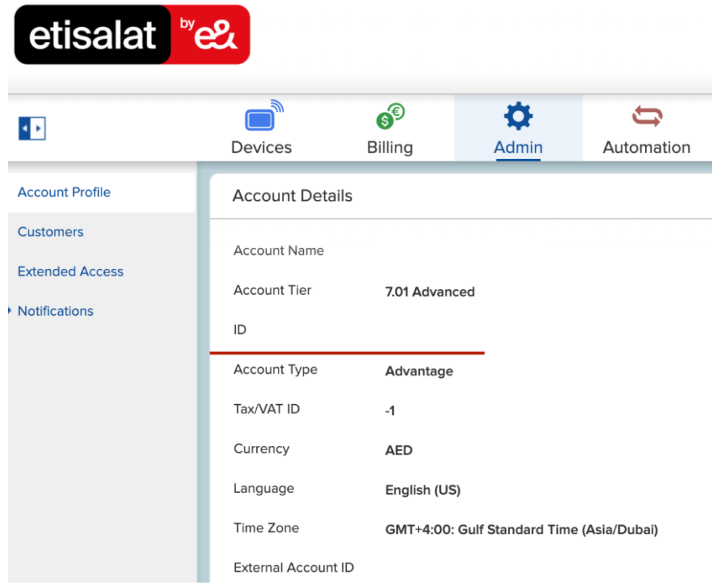Image resolution: width=712 pixels, height=588 pixels.
Task: Collapse the sidebar with the panel toggle icon
Action: [x=32, y=128]
